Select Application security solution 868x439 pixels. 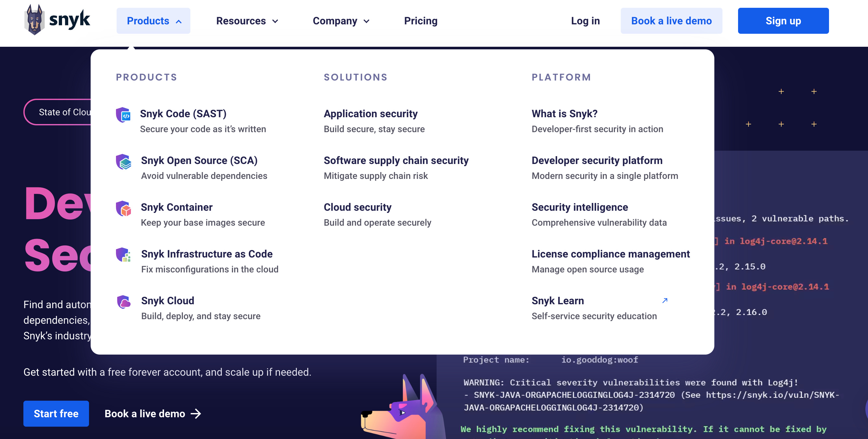point(370,114)
